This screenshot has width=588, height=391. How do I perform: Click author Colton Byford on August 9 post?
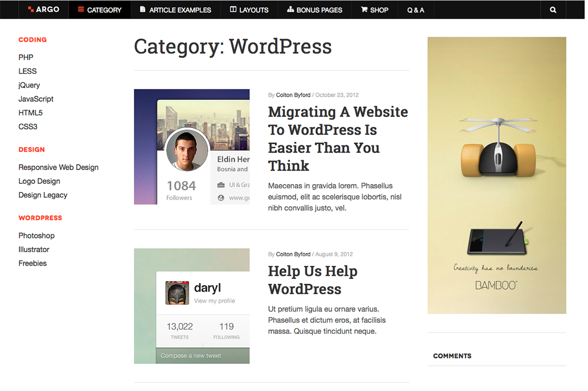coord(293,254)
